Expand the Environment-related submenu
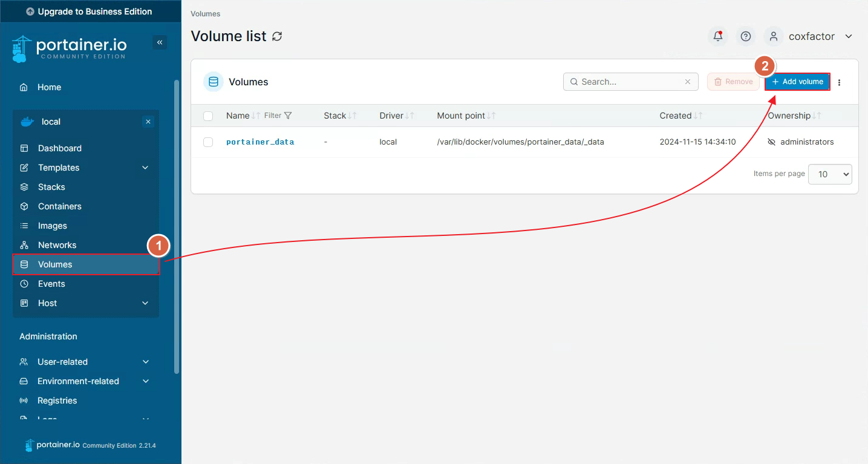868x464 pixels. click(145, 381)
